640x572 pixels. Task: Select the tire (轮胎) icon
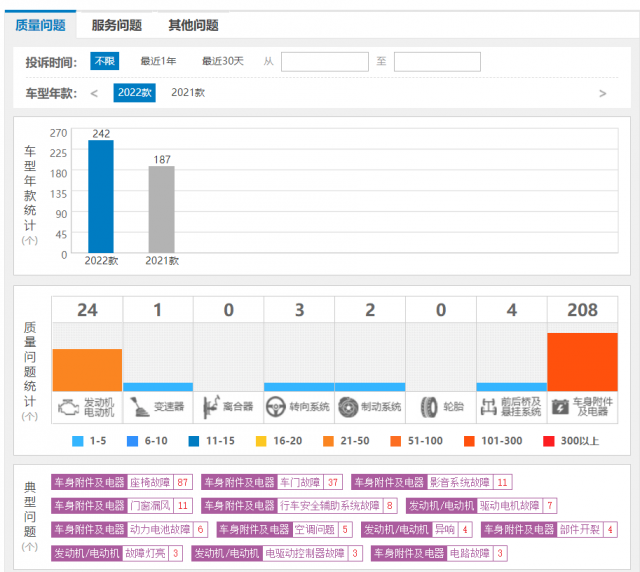[x=429, y=407]
